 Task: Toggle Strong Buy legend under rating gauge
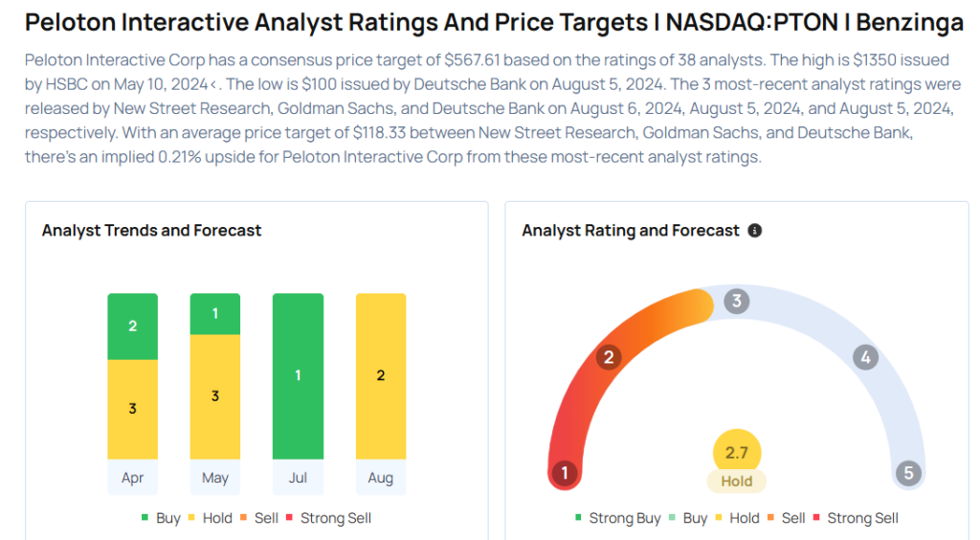point(617,518)
